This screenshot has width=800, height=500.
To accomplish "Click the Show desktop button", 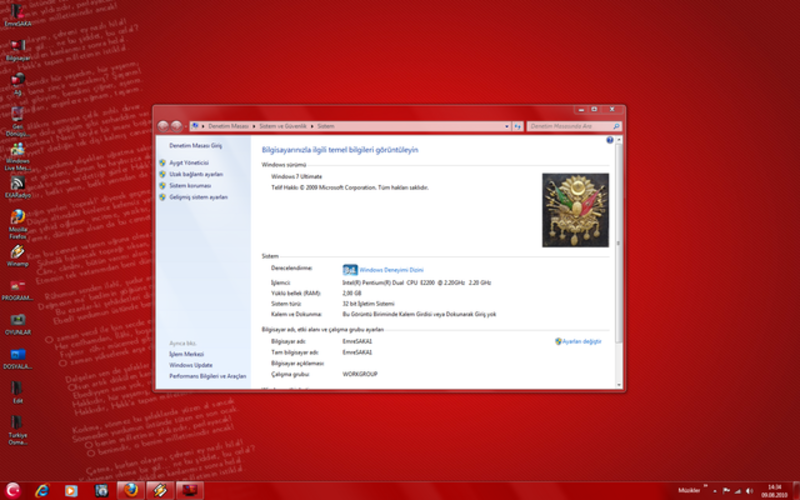I will (796, 490).
